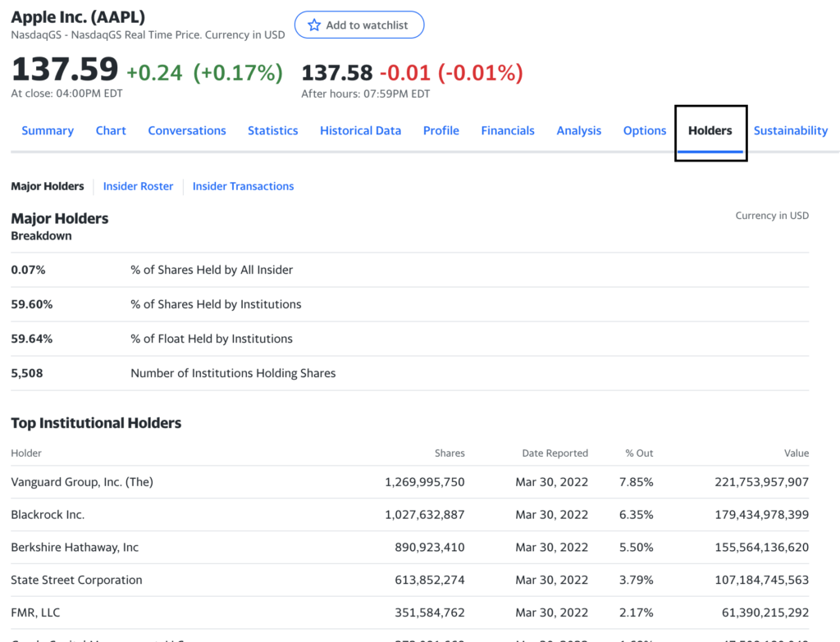
Task: Open the Financials tab
Action: point(508,130)
